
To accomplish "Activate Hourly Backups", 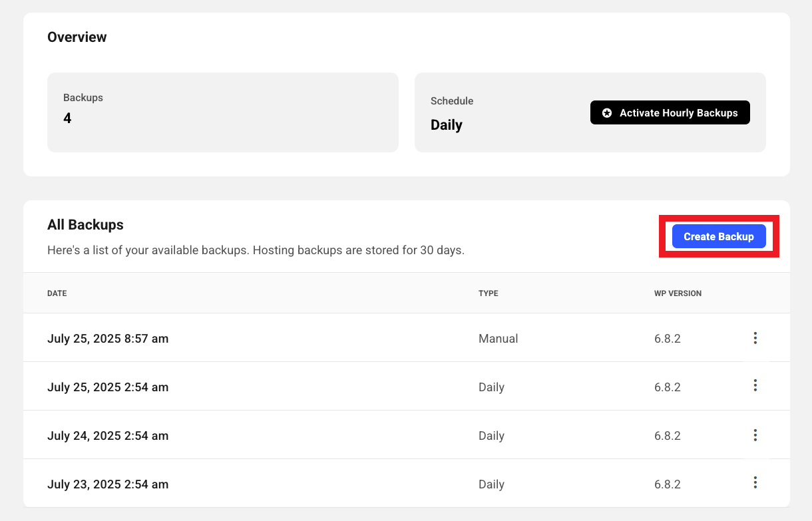I will click(x=670, y=112).
